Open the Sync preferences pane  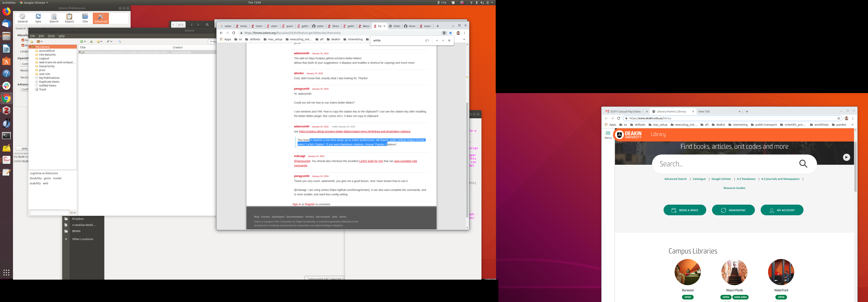38,18
